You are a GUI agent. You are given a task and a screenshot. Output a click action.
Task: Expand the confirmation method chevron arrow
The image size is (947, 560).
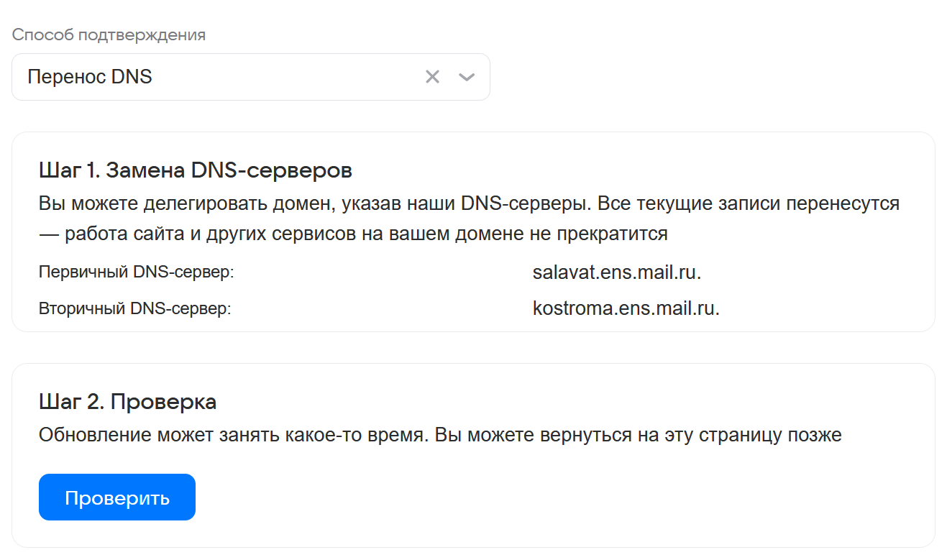[467, 77]
